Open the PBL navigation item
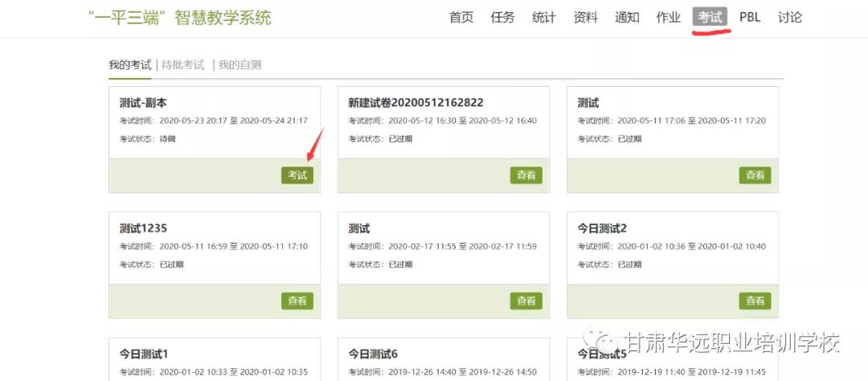 click(750, 17)
